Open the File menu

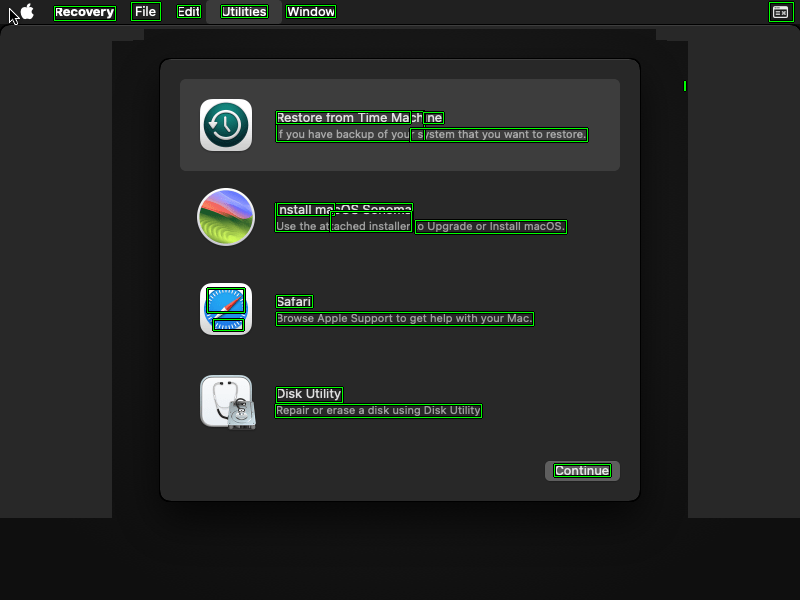pyautogui.click(x=146, y=12)
